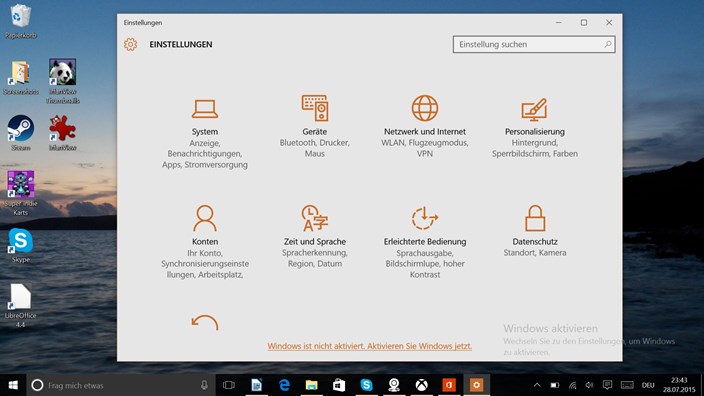
Task: Click 'WLAN, Flugzeugmodus, VPN' description text
Action: click(425, 148)
